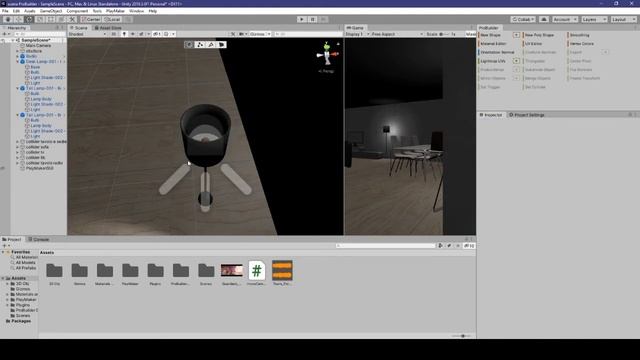Open the File menu
640x360 pixels.
click(5, 11)
